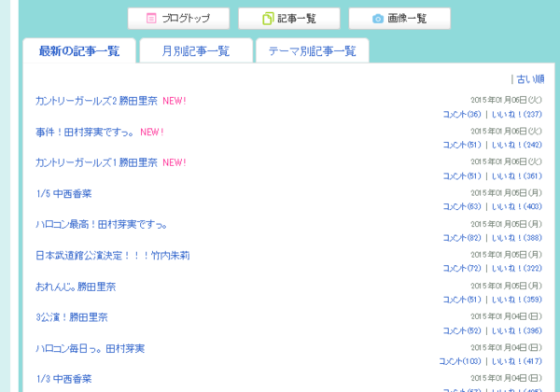560x392 pixels.
Task: View いいね！(396) for 3公演！勝田里奈
Action: [517, 330]
